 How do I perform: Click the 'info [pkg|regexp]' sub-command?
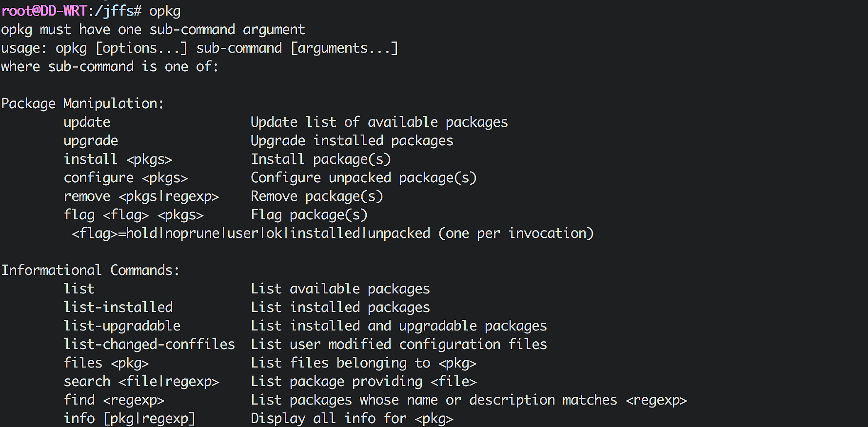tap(130, 419)
